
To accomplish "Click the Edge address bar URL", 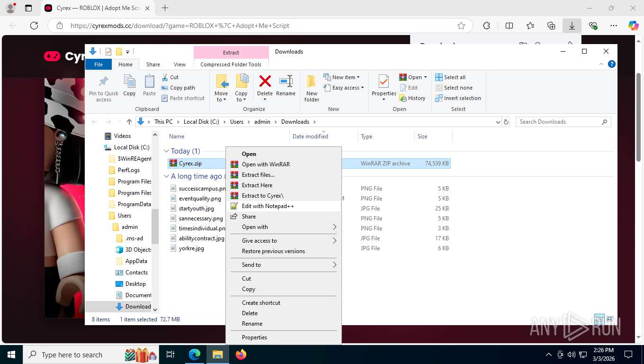I will pyautogui.click(x=180, y=26).
